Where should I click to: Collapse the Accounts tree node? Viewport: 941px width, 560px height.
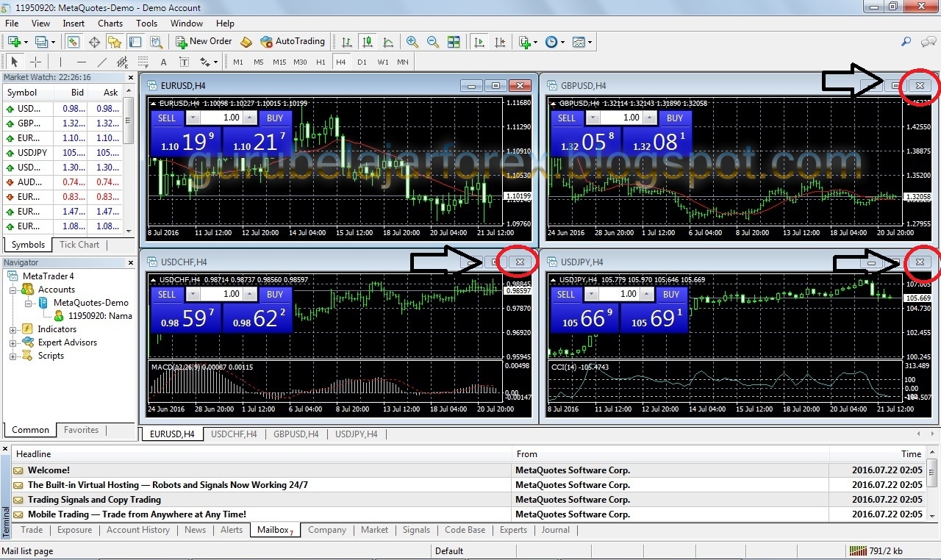pyautogui.click(x=13, y=290)
